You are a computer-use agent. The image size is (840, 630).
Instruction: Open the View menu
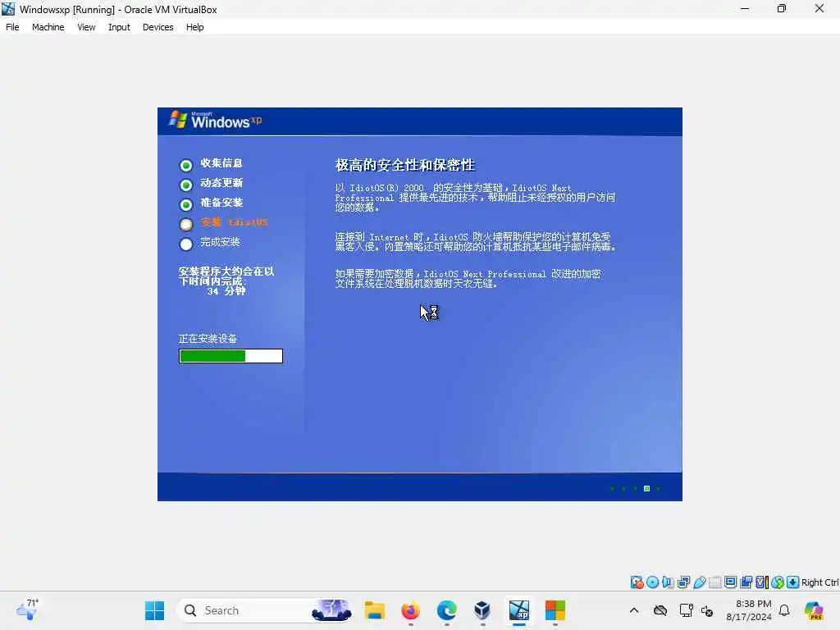[86, 27]
